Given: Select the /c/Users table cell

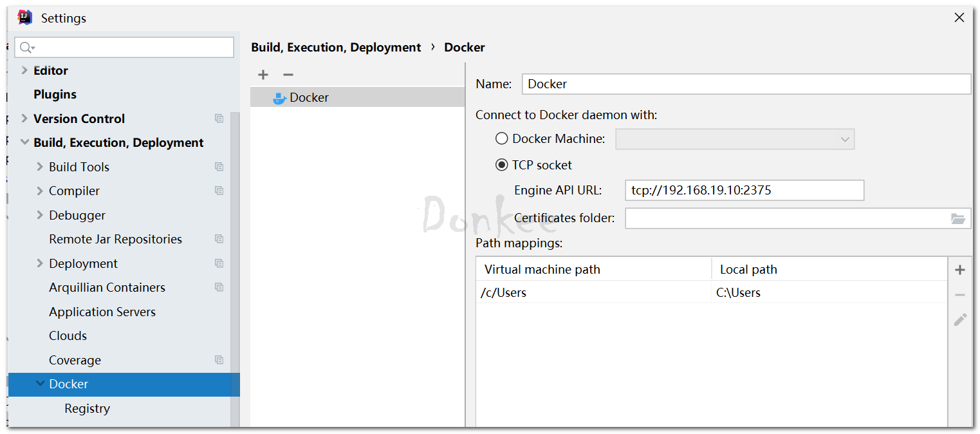Looking at the screenshot, I should coord(594,292).
